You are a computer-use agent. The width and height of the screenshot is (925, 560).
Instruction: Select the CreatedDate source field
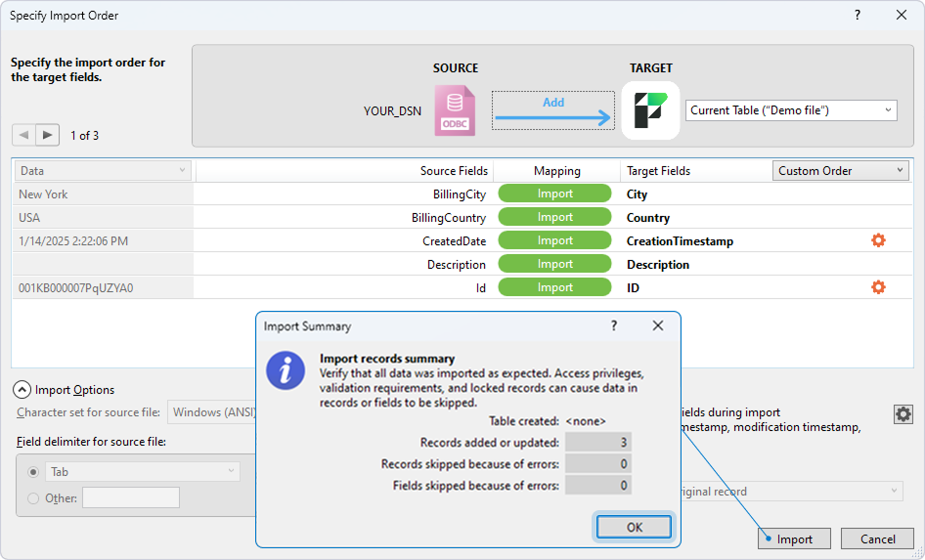click(454, 241)
